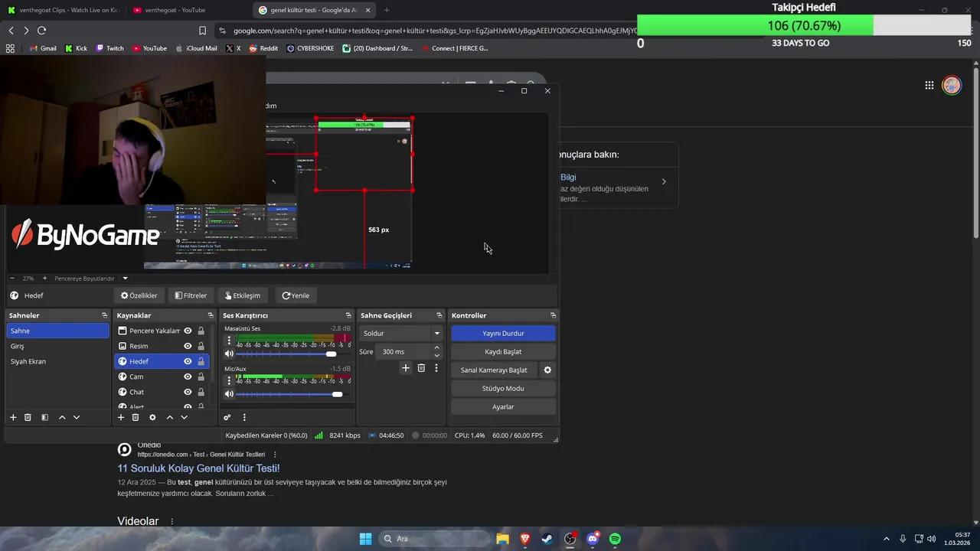
Task: Hide the Cam source with its eye icon
Action: point(188,377)
